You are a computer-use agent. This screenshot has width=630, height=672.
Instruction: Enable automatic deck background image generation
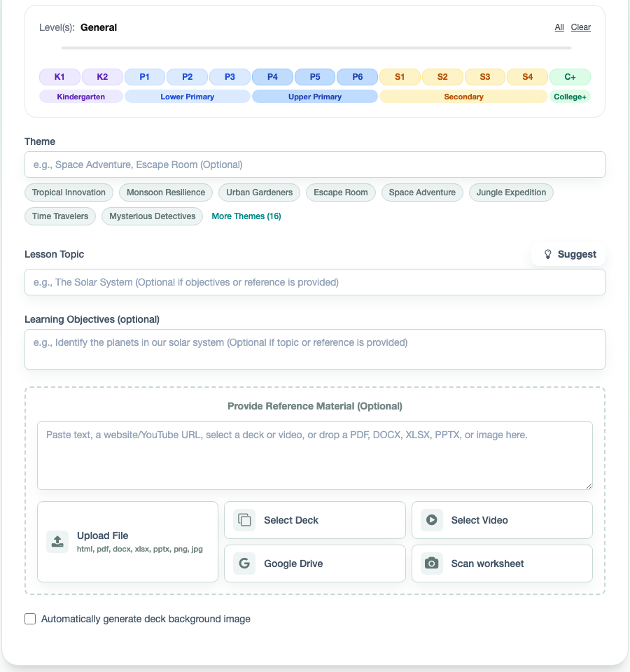point(30,619)
